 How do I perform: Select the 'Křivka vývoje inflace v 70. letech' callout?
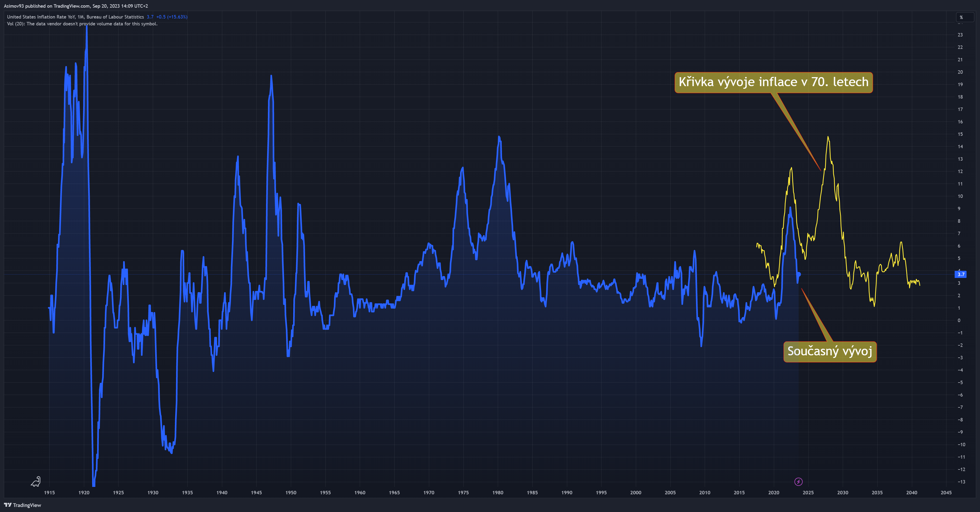pyautogui.click(x=773, y=82)
